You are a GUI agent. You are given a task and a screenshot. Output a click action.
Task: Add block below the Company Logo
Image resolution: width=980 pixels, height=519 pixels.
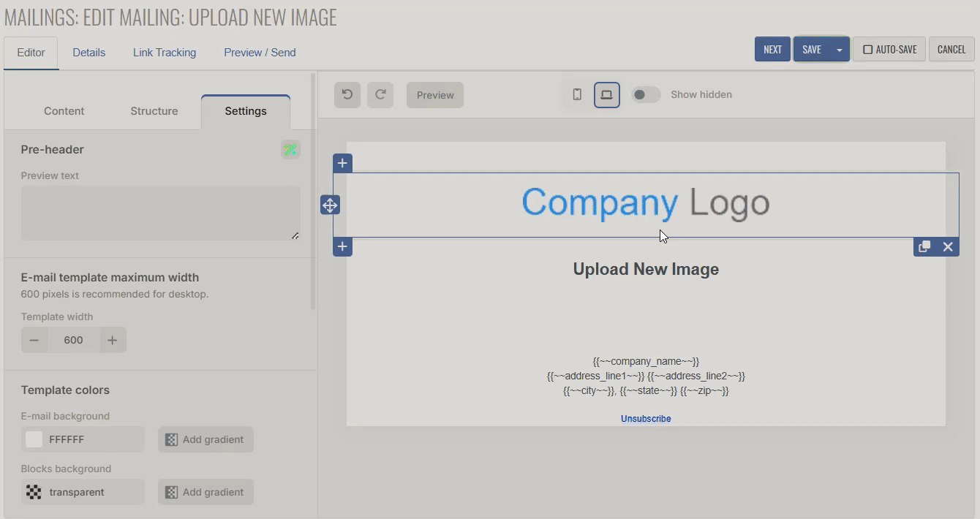pos(342,247)
